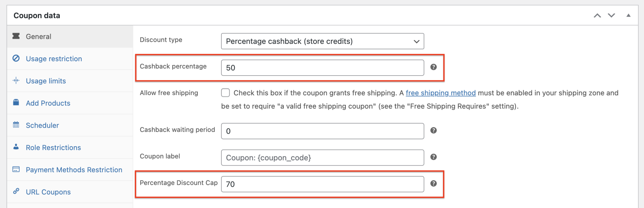Click the General ticket icon

pos(16,36)
